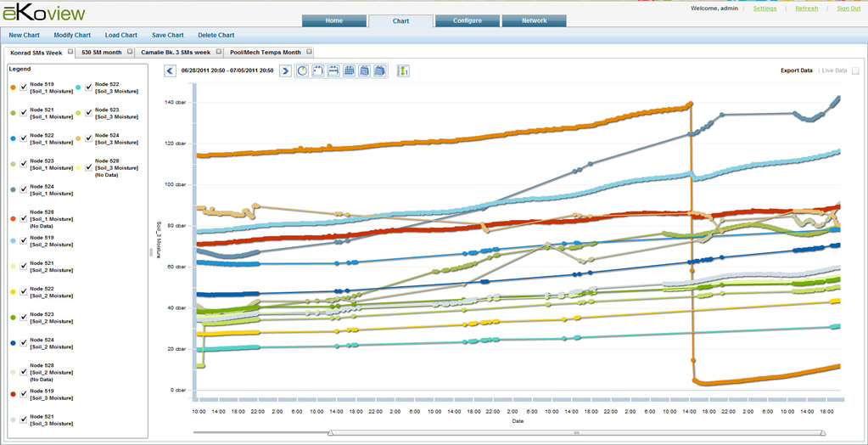This screenshot has height=445, width=868.
Task: Click the Modify Chart menu item
Action: pos(72,36)
